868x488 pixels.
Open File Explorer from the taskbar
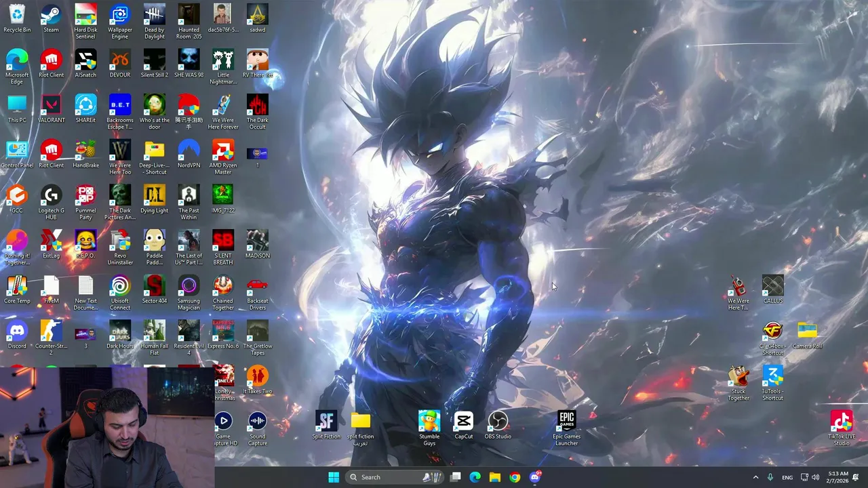495,477
